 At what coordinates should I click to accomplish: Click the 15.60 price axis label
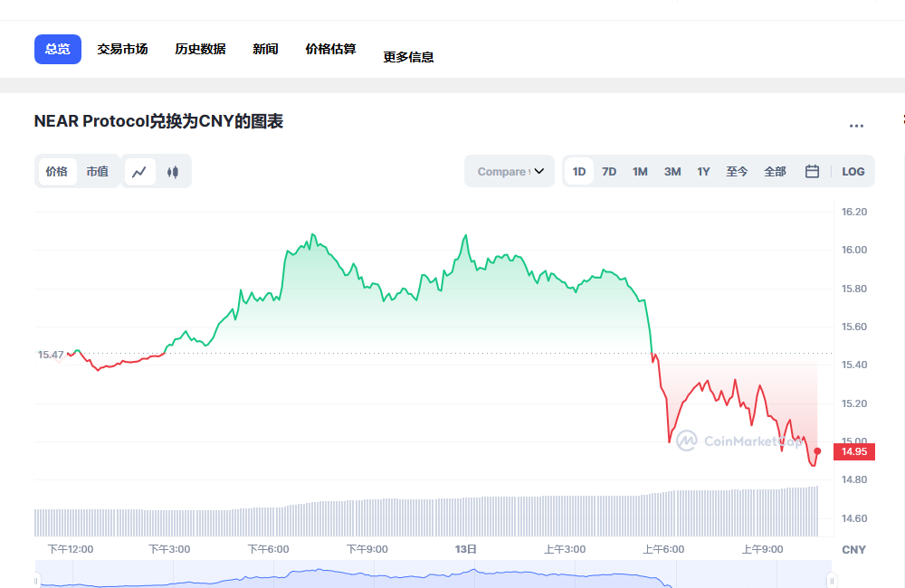click(x=854, y=327)
